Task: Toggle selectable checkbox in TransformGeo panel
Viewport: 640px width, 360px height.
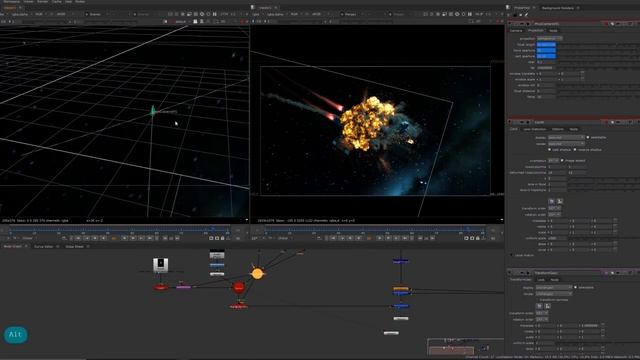Action: 576,287
